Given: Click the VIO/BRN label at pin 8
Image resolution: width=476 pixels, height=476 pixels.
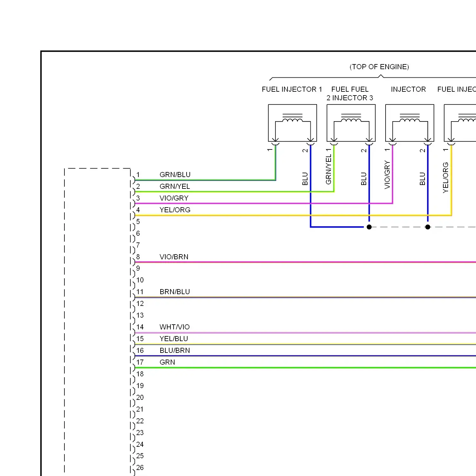Looking at the screenshot, I should 174,257.
